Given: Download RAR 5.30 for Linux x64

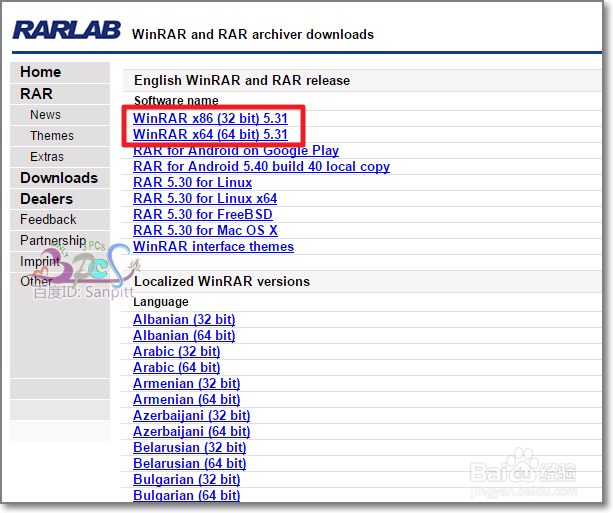Looking at the screenshot, I should [205, 199].
